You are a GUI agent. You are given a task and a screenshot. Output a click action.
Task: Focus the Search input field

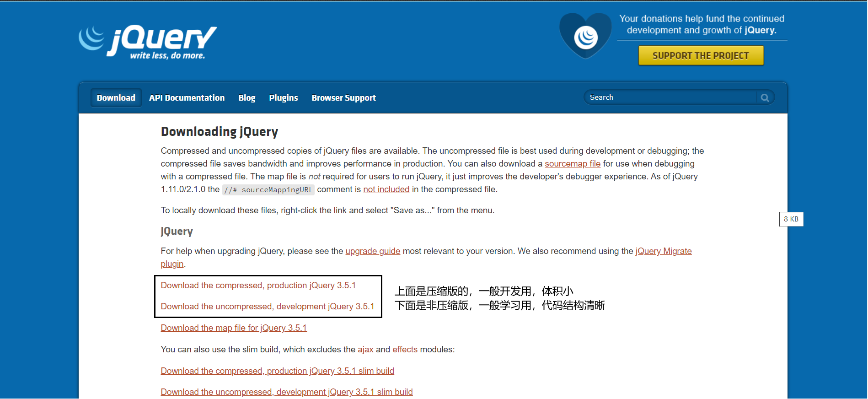671,97
